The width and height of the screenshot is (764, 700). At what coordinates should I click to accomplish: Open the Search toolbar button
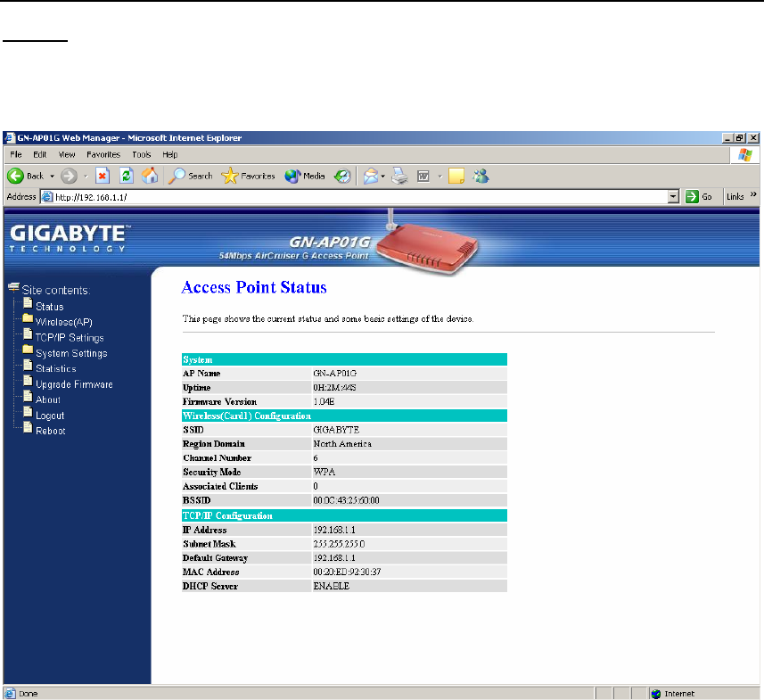pyautogui.click(x=191, y=176)
